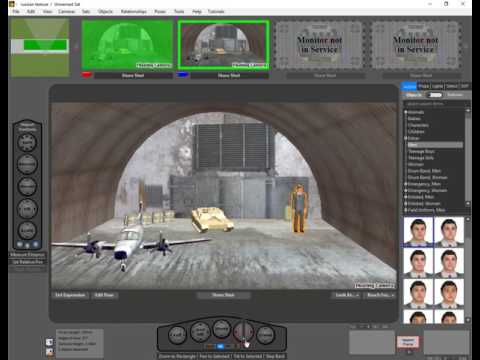Click the top round dial in object controls
This screenshot has width=480, height=360.
27,142
